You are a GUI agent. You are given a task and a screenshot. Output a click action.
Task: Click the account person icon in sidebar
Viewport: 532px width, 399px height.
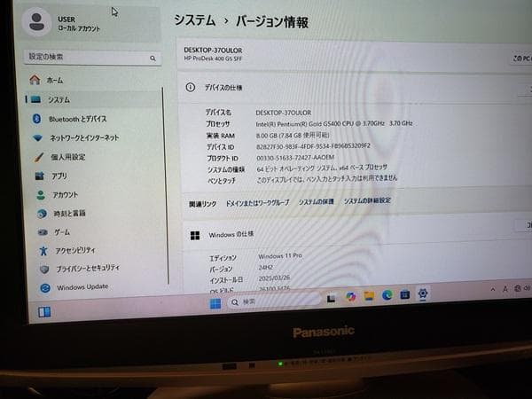41,195
